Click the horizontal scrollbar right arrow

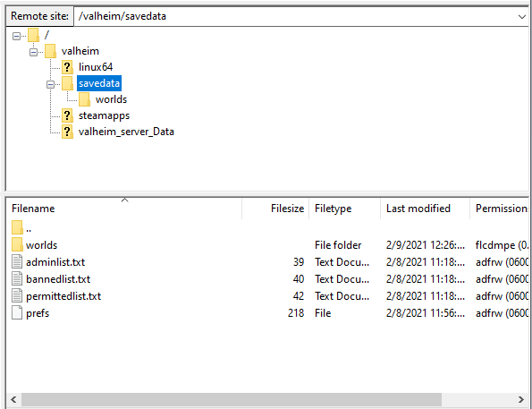click(520, 399)
